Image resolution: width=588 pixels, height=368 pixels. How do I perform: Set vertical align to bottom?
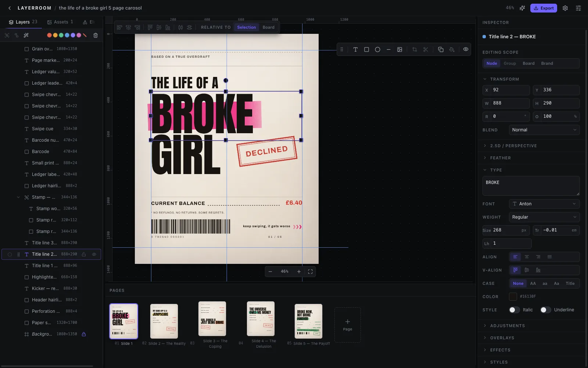click(x=538, y=270)
